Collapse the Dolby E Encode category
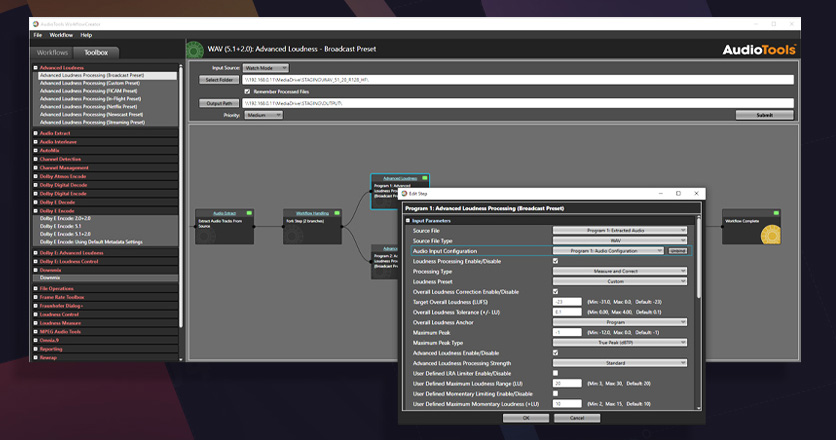836x440 pixels. [36, 211]
